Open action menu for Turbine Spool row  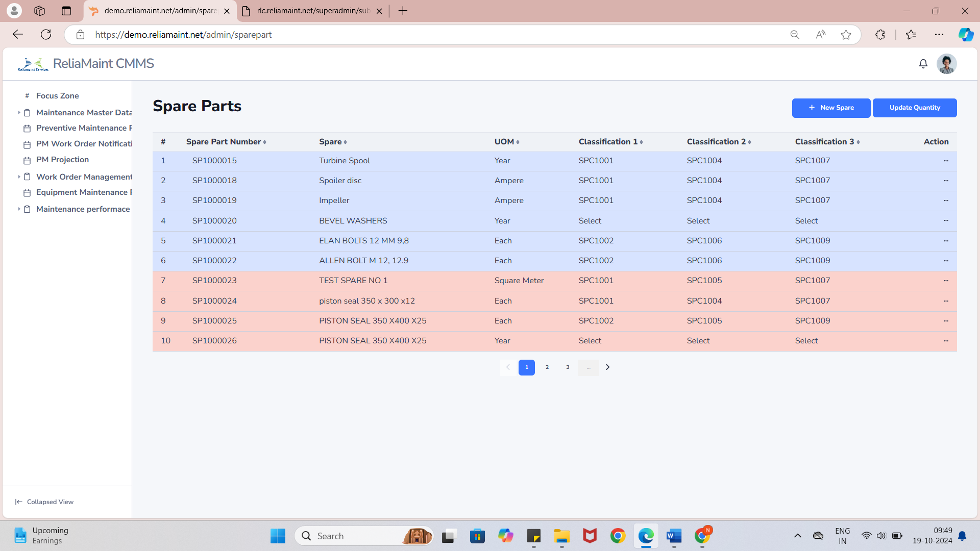(945, 161)
